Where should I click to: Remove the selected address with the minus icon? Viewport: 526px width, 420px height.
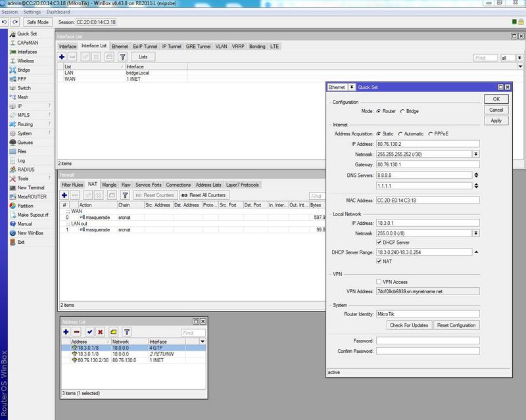pyautogui.click(x=77, y=332)
